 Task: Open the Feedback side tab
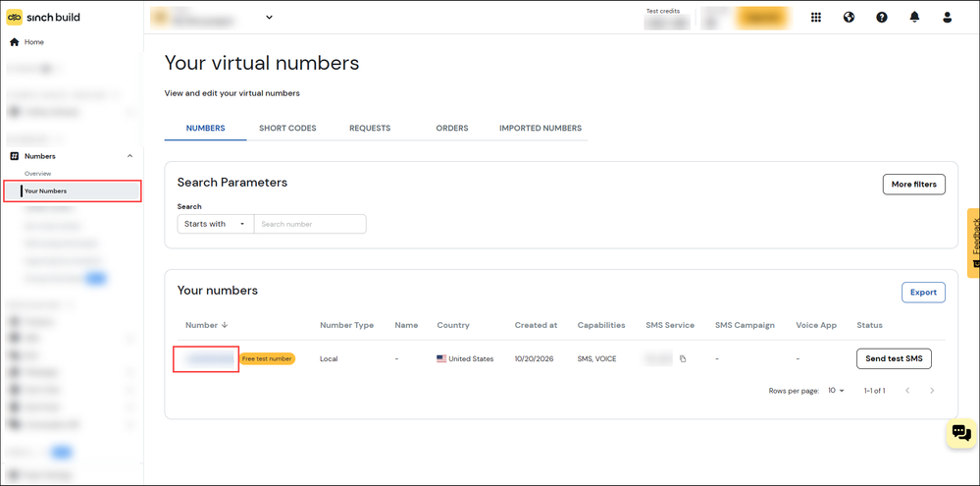[x=974, y=243]
